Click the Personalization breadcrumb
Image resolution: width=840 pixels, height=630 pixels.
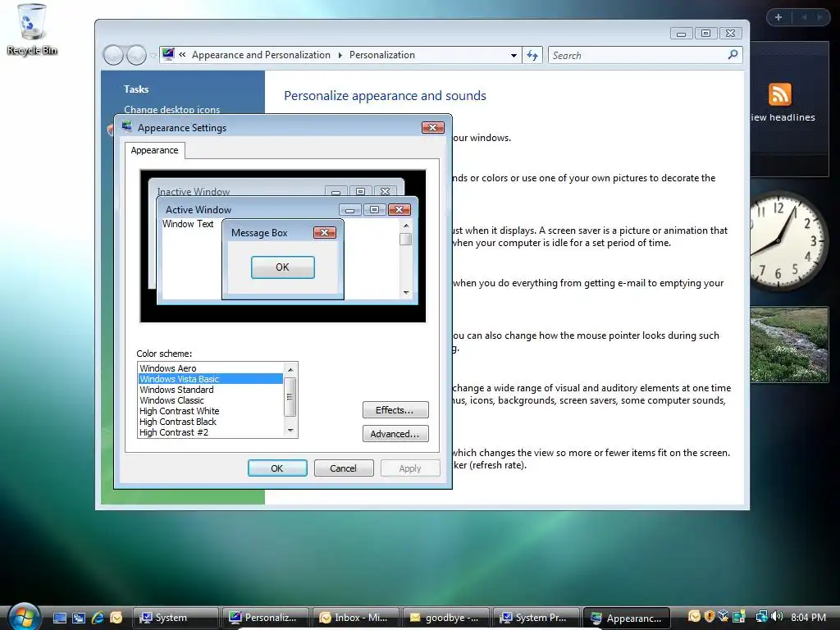382,55
